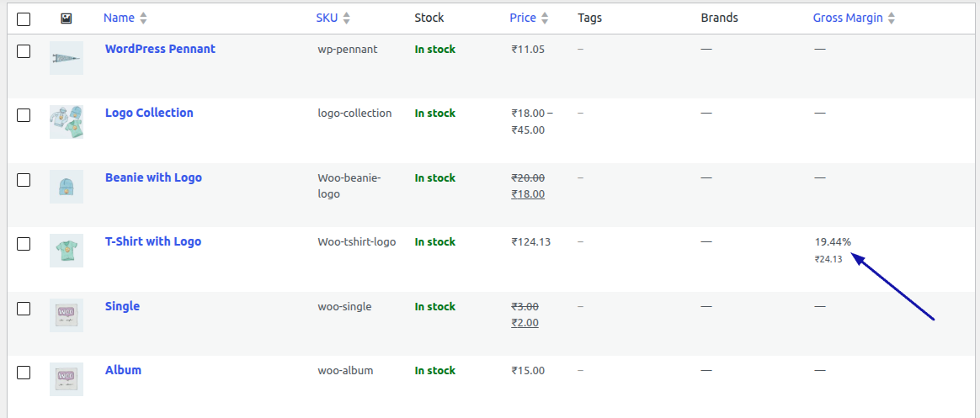Open the WordPress Pennant product
This screenshot has width=980, height=418.
160,49
